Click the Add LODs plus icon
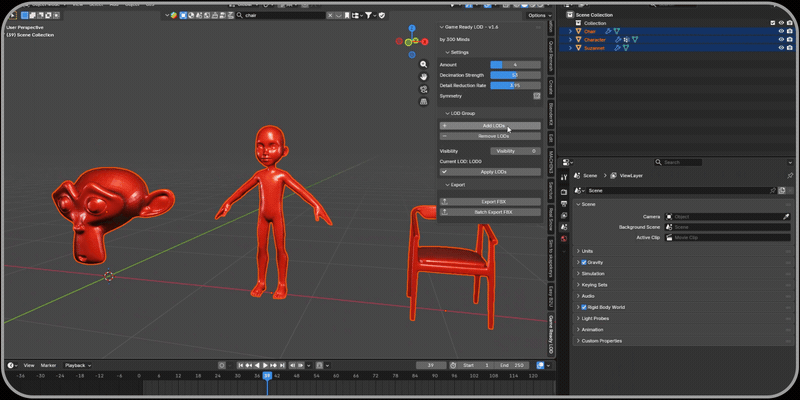This screenshot has height=400, width=800. tap(444, 126)
